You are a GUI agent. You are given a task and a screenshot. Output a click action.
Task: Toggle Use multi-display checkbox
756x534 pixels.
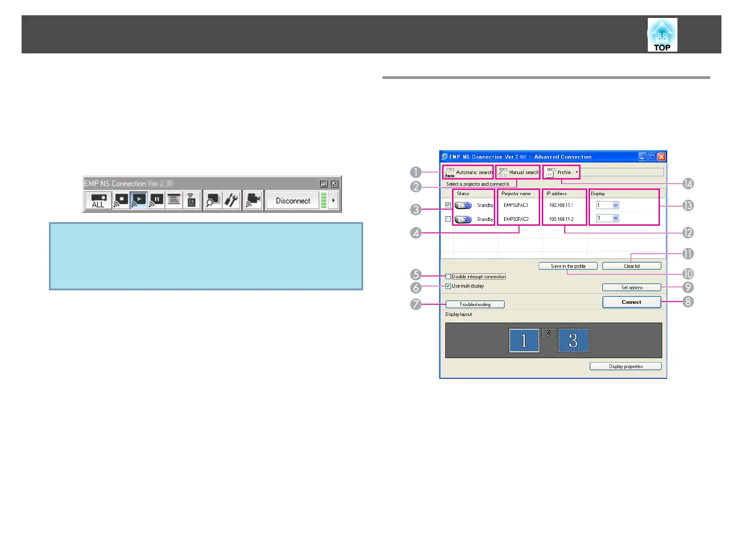(448, 286)
